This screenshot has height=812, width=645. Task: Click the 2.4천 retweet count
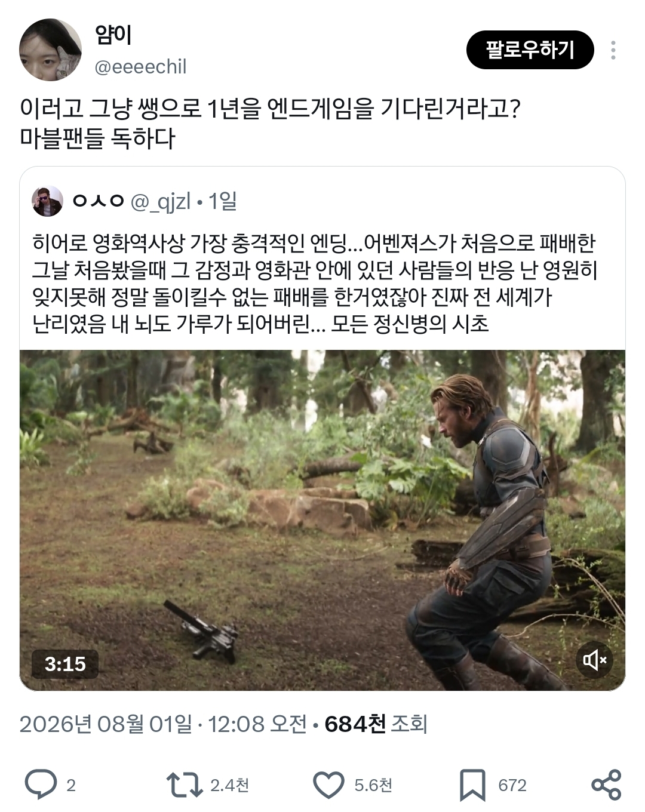(229, 785)
